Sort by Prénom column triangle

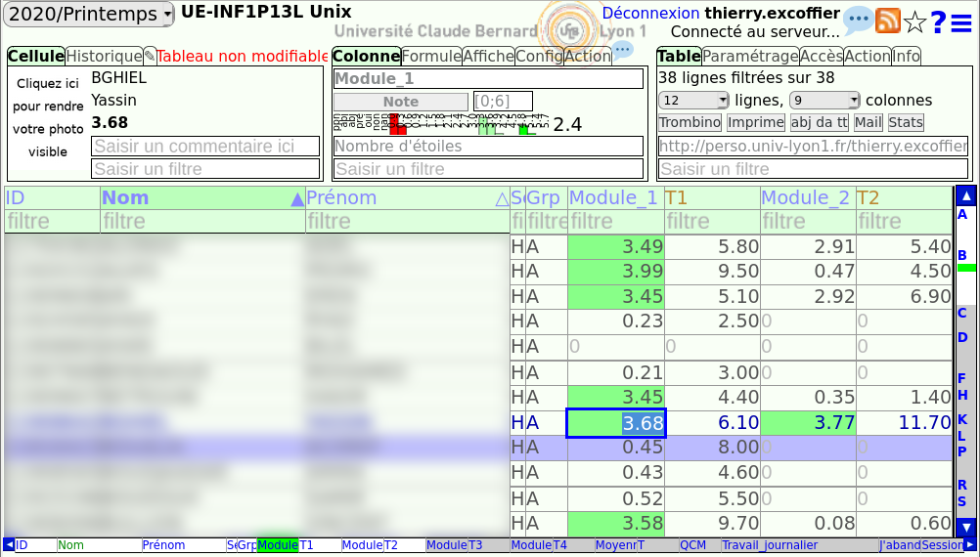coord(502,198)
